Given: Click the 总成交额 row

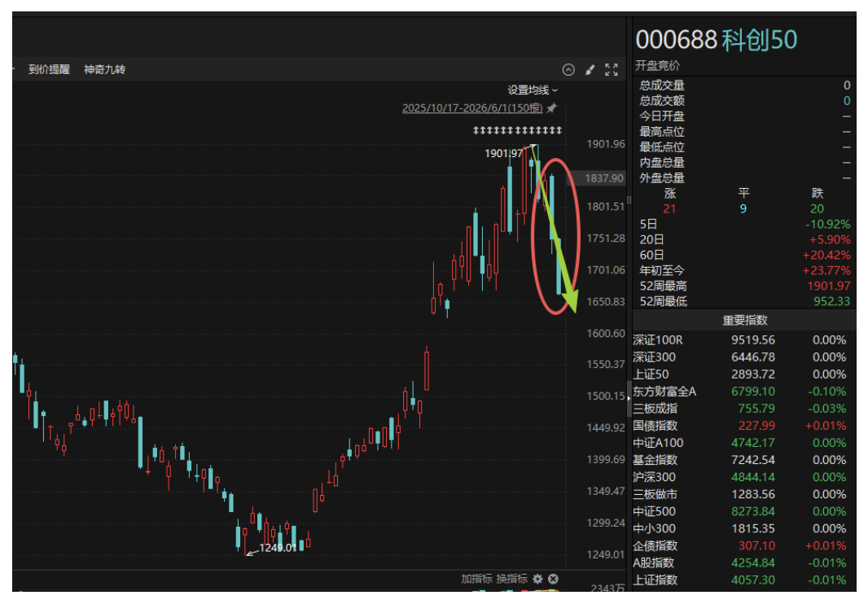Looking at the screenshot, I should click(744, 101).
